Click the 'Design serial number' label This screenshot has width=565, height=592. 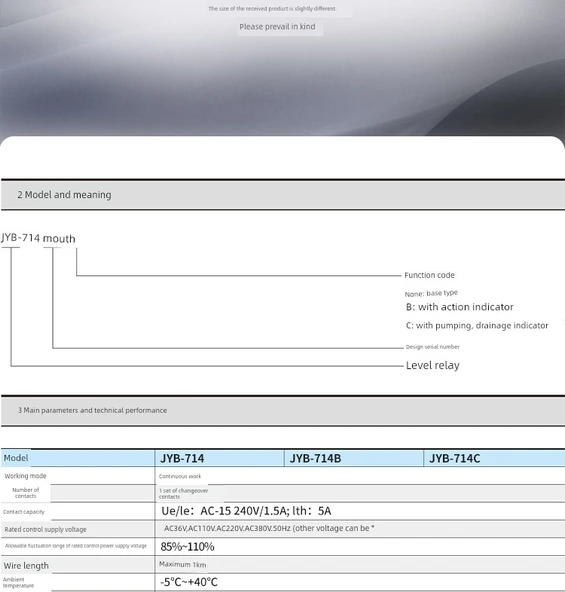[432, 347]
